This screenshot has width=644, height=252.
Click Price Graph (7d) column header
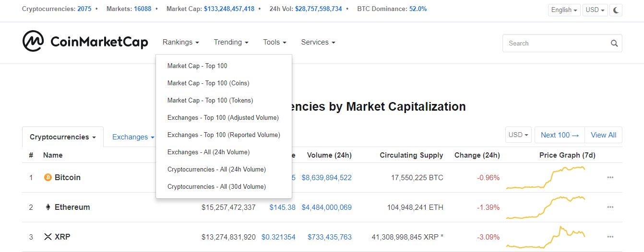pyautogui.click(x=567, y=155)
